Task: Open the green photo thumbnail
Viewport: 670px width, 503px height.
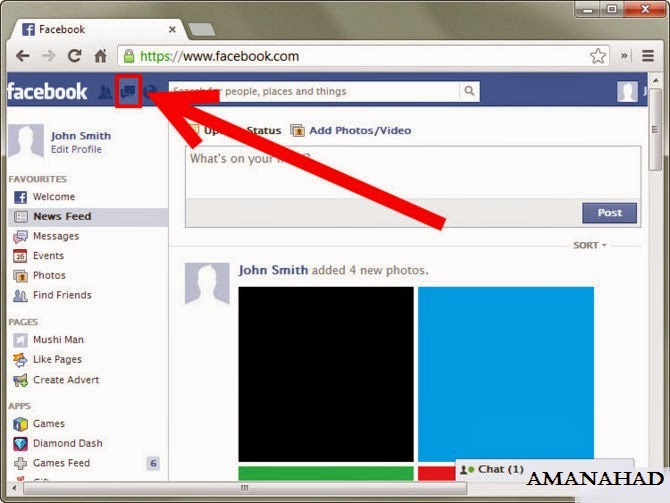Action: click(326, 473)
